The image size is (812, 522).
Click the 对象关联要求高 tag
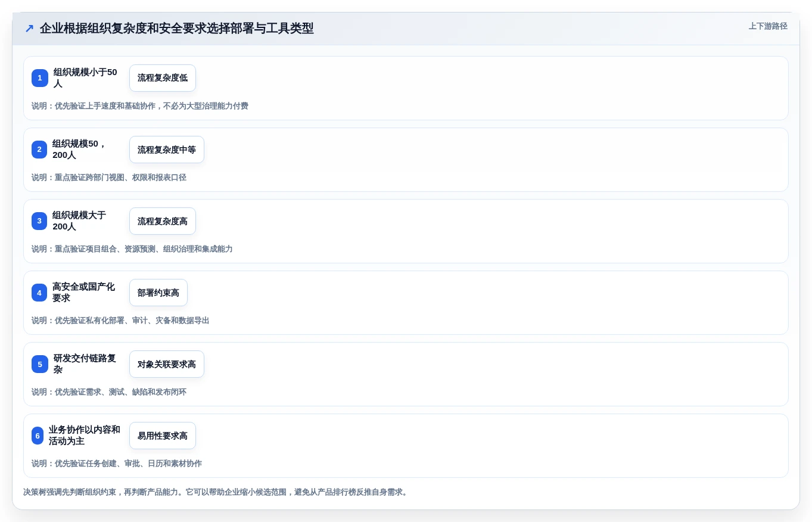(167, 364)
